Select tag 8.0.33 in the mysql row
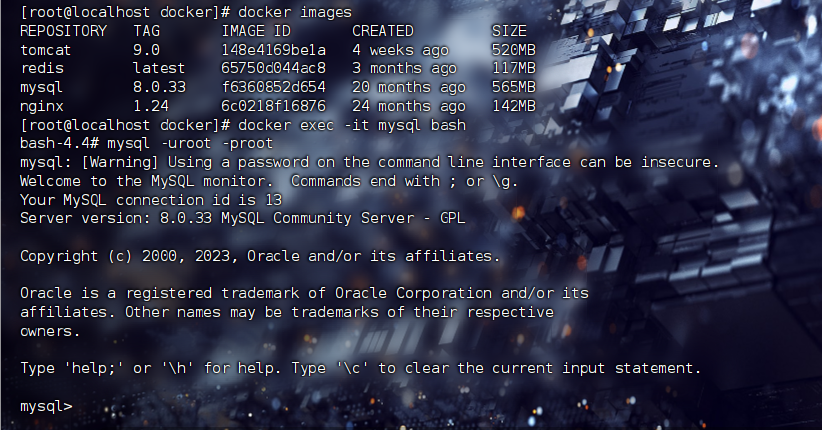Screen dimensions: 822x430 (x=159, y=87)
